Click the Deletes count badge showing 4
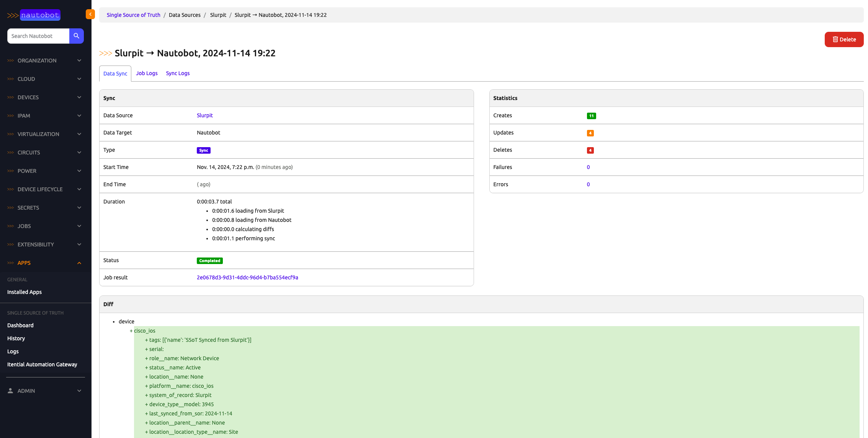The width and height of the screenshot is (868, 438). (x=590, y=150)
